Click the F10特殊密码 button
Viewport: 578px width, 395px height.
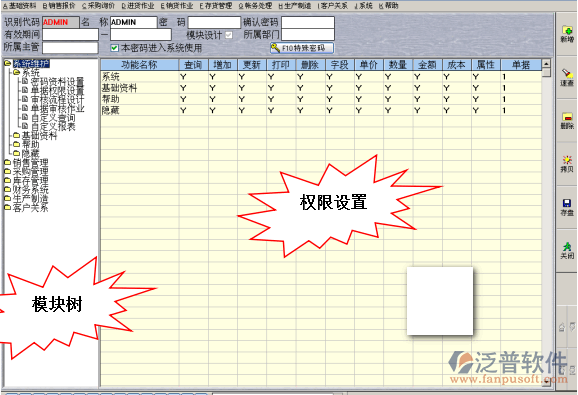pyautogui.click(x=302, y=48)
